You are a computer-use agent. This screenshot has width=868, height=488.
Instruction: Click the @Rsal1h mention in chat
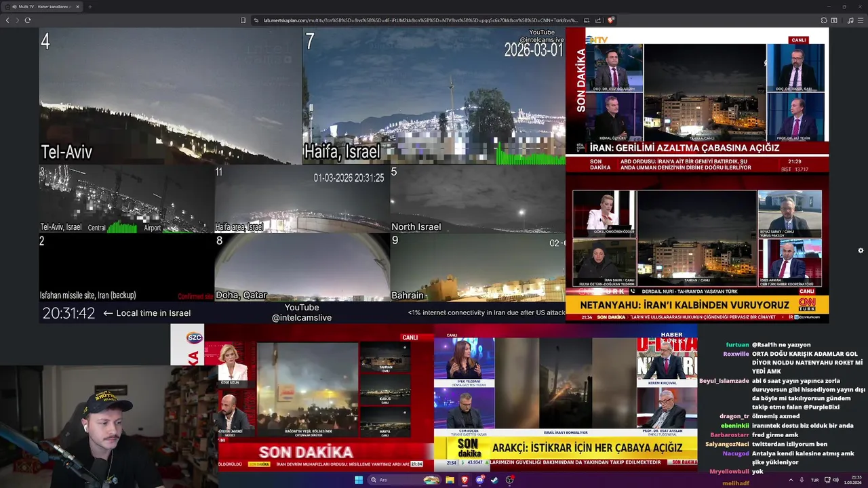764,345
